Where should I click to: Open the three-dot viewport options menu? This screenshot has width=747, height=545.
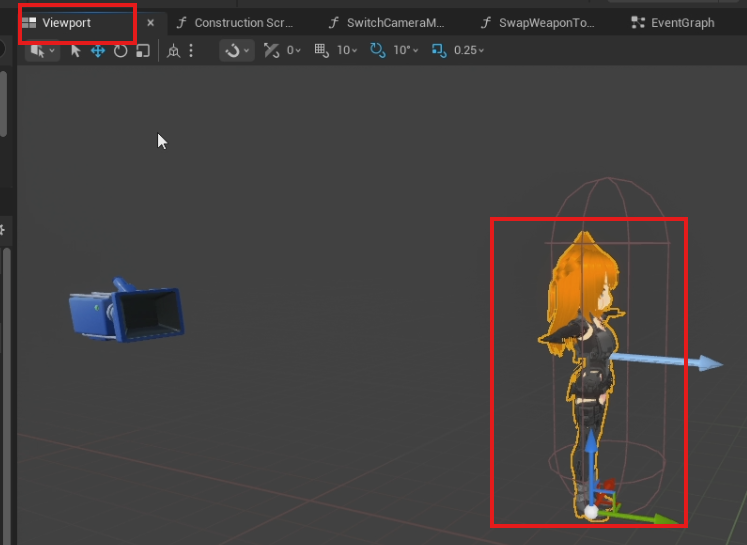tap(191, 50)
